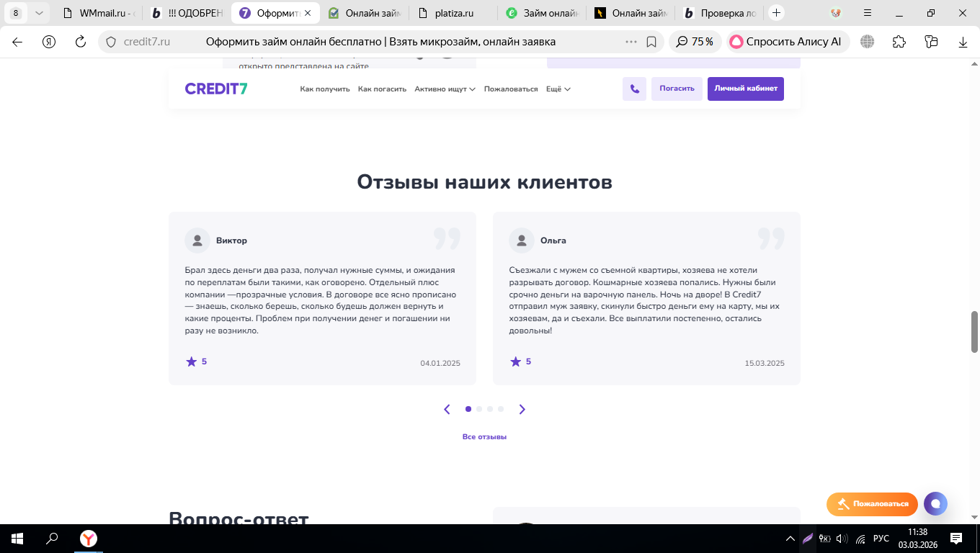Open the address bar three-dots menu

pyautogui.click(x=631, y=42)
